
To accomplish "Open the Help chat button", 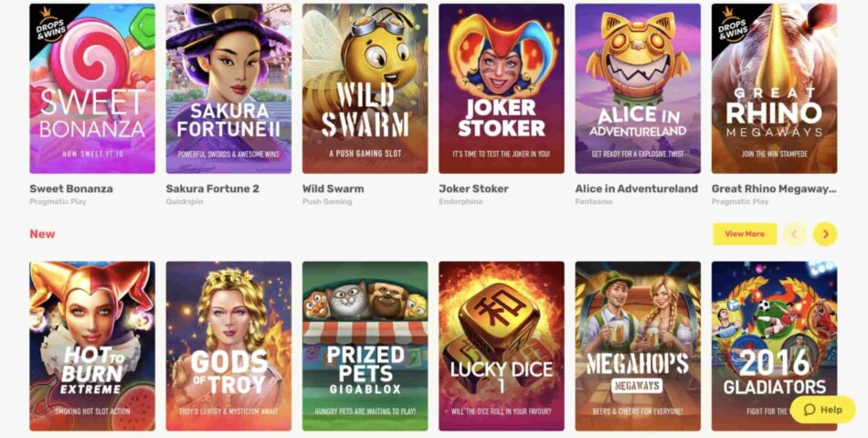I will click(822, 410).
